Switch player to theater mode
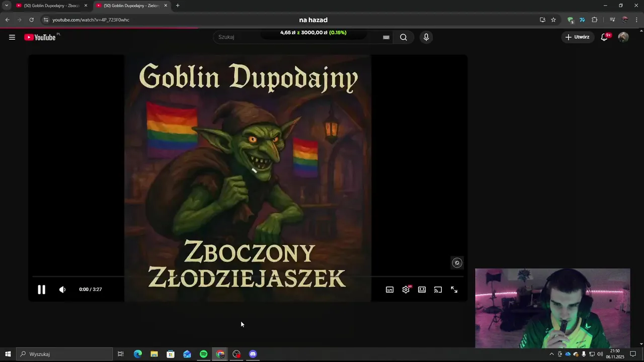This screenshot has width=644, height=362. click(x=422, y=290)
